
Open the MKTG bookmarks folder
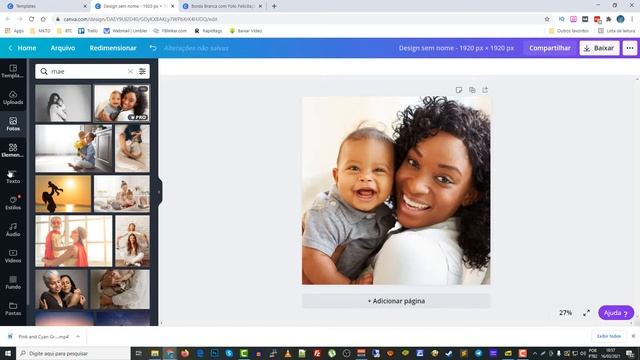pos(40,31)
